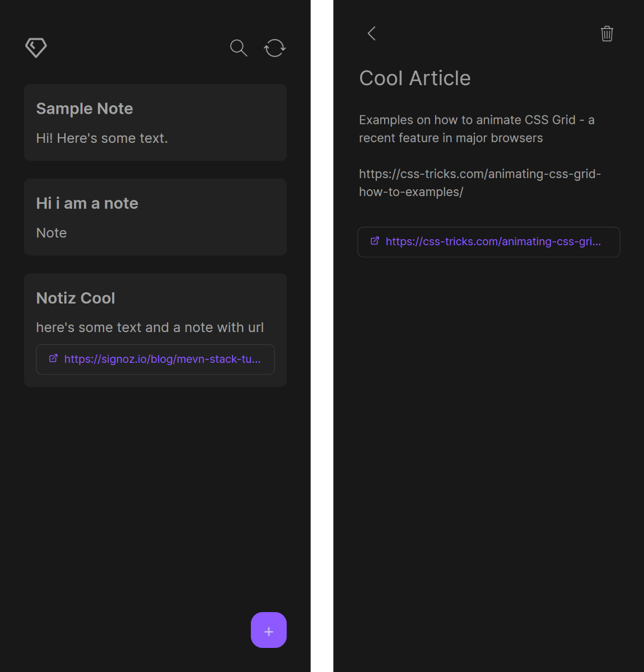
Task: Click the Cool Article title
Action: [x=415, y=78]
